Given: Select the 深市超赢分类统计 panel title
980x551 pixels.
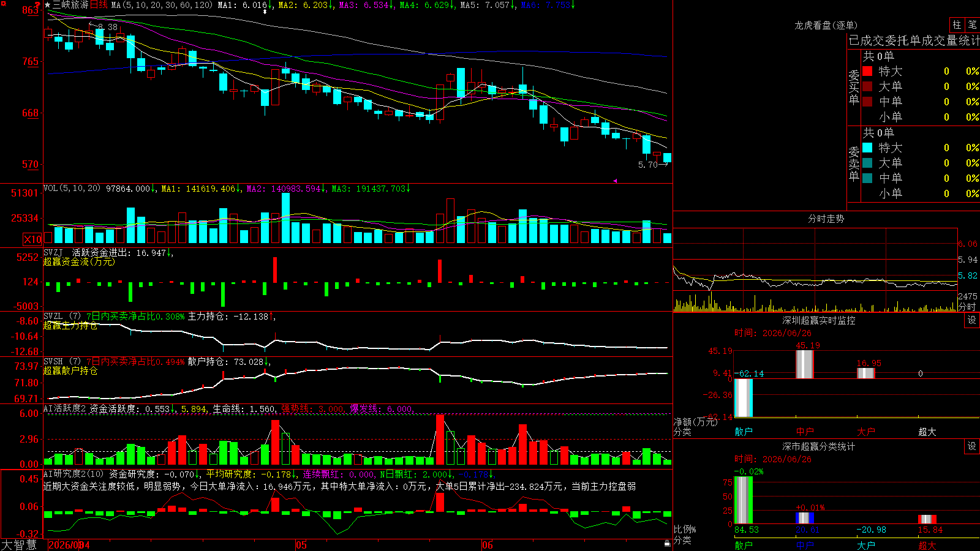Looking at the screenshot, I should pos(818,446).
